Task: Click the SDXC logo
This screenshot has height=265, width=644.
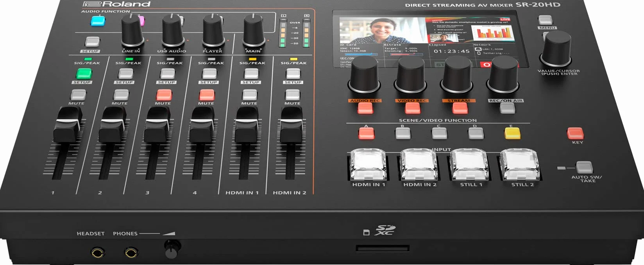Action: tap(385, 230)
